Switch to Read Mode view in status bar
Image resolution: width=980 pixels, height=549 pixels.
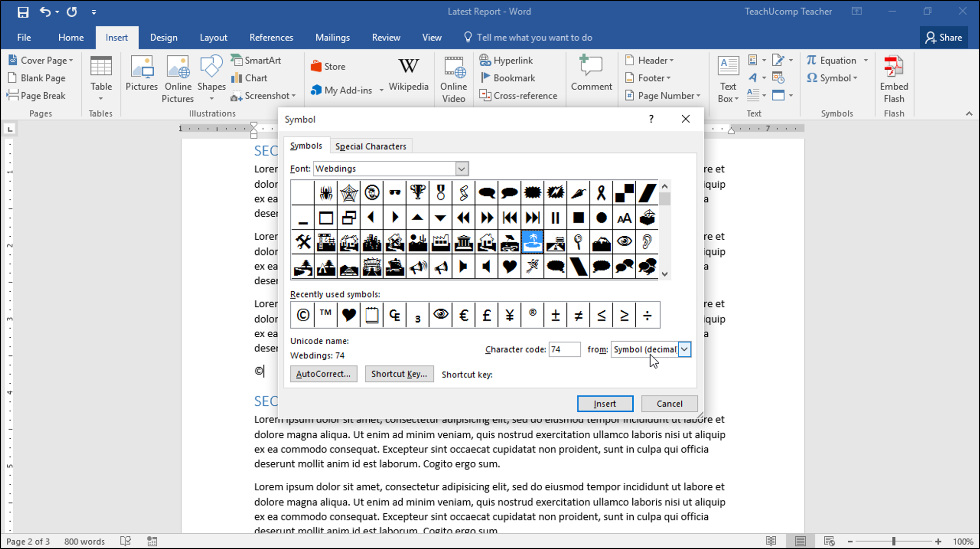point(771,541)
